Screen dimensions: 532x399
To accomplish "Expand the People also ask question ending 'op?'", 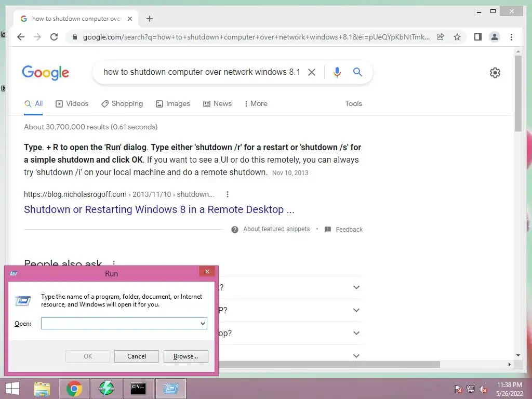I will (x=356, y=333).
